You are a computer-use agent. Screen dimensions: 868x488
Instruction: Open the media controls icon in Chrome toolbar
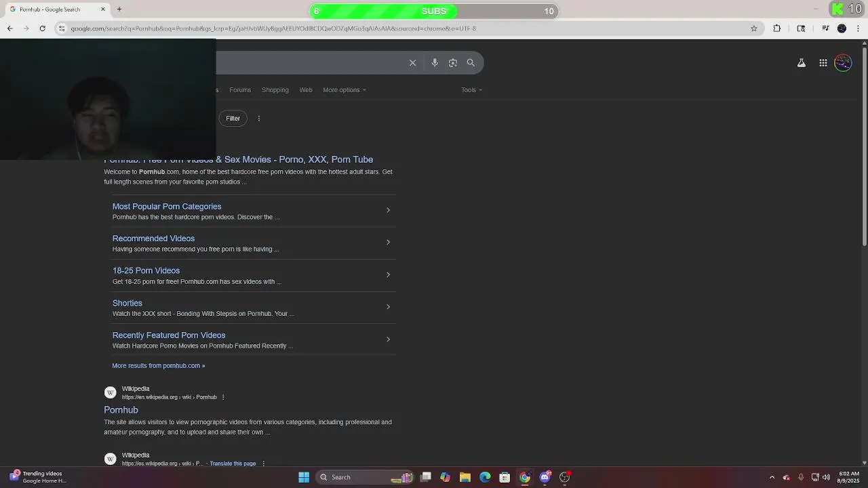coord(825,28)
